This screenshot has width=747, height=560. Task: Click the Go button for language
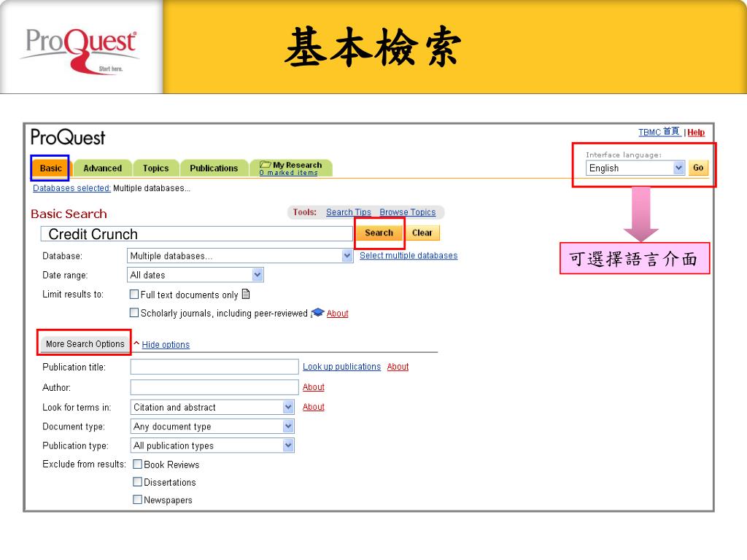point(698,168)
